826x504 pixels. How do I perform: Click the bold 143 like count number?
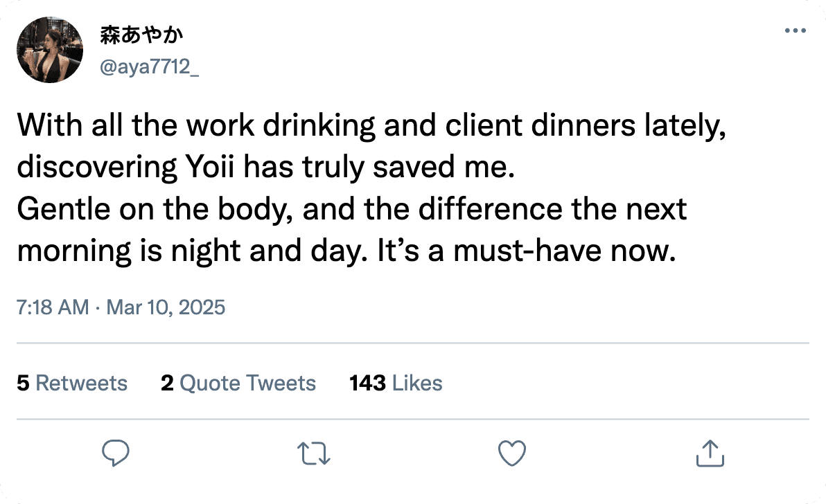coord(367,383)
